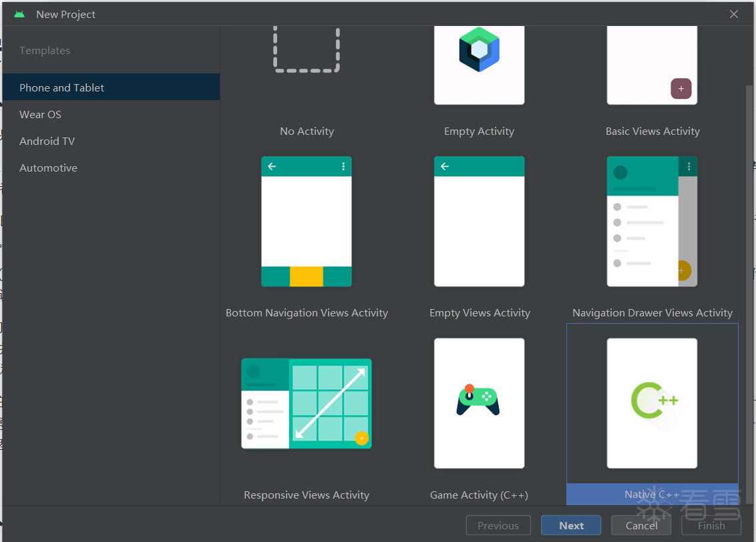Viewport: 756px width, 542px height.
Task: Close the New Project dialog
Action: point(734,14)
